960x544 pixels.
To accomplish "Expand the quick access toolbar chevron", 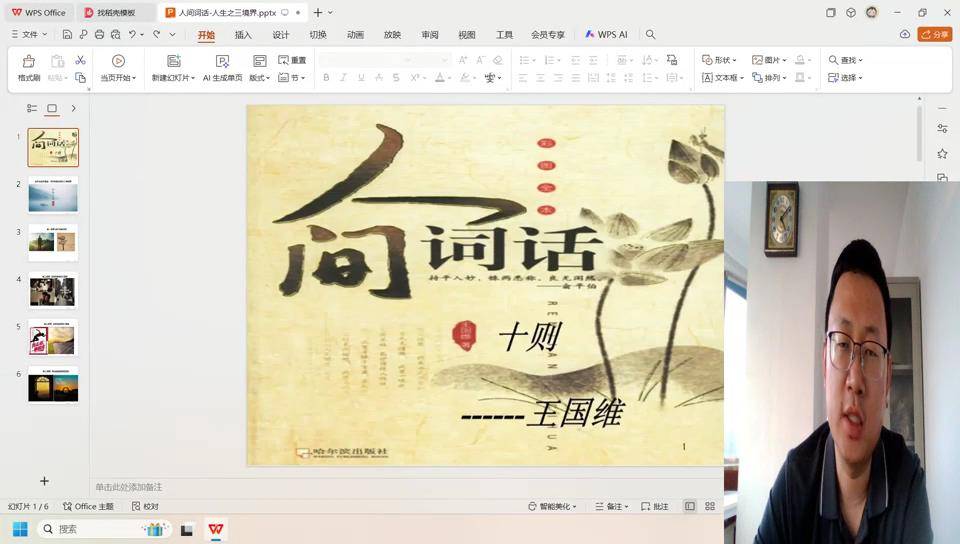I will (x=173, y=34).
